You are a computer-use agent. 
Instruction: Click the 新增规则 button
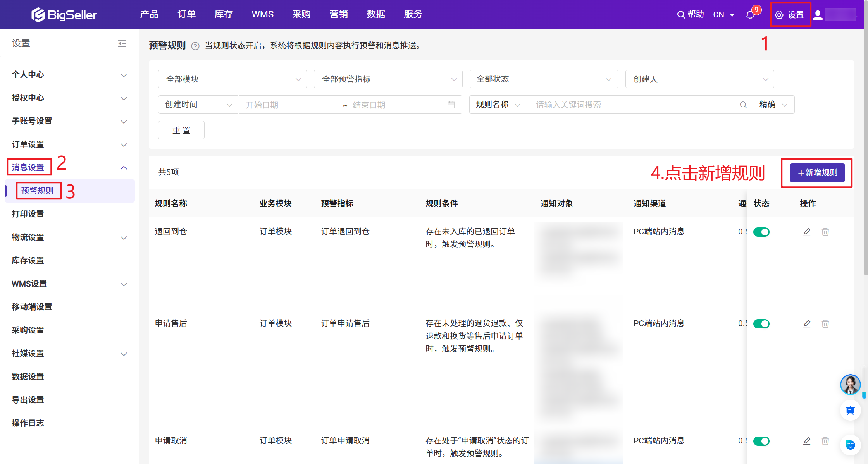[817, 173]
